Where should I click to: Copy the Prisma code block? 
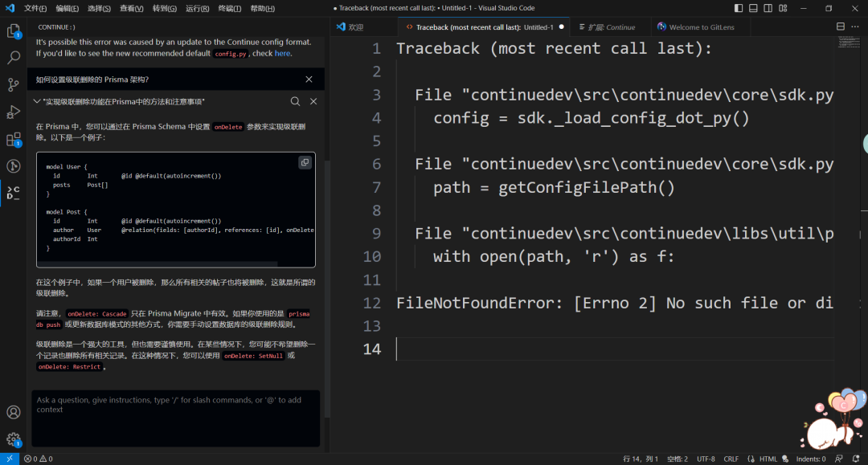305,162
